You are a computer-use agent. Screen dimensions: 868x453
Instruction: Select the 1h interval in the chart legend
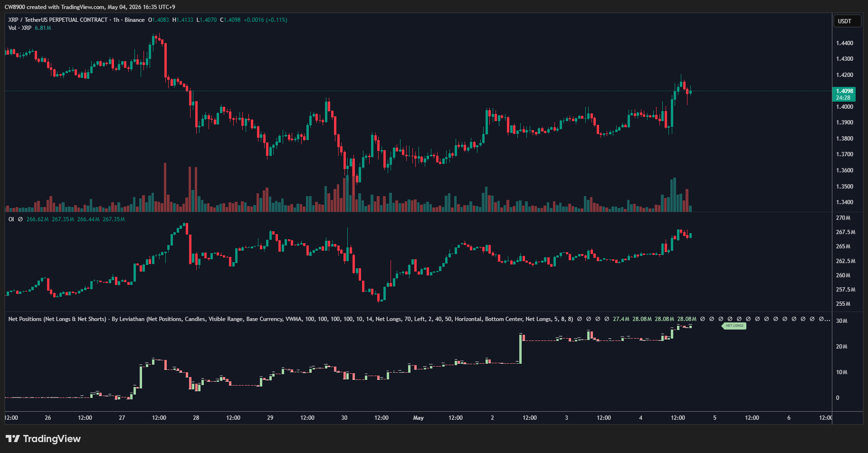[x=116, y=20]
